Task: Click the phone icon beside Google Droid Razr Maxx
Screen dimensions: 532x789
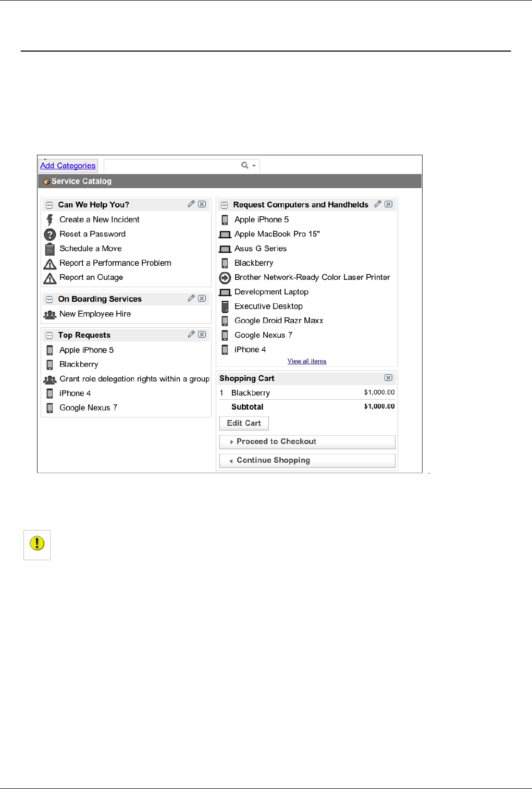Action: click(225, 321)
